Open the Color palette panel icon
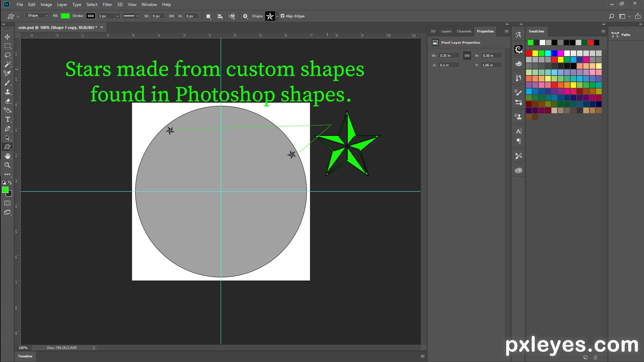 [x=518, y=64]
